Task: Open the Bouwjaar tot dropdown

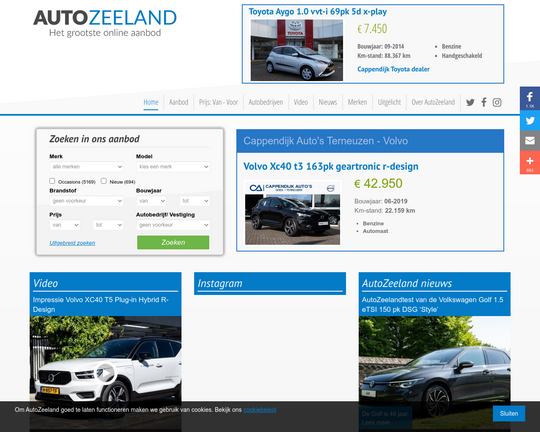Action: tap(195, 201)
